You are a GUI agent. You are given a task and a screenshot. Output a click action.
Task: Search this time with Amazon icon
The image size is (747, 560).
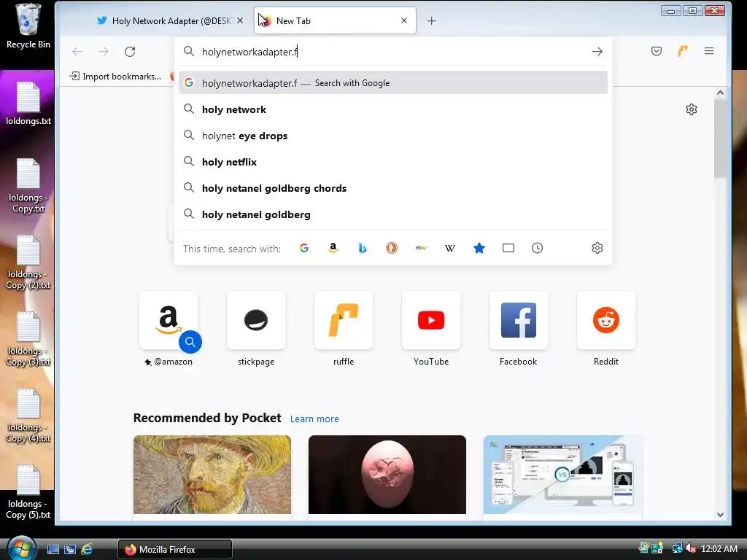[x=333, y=248]
